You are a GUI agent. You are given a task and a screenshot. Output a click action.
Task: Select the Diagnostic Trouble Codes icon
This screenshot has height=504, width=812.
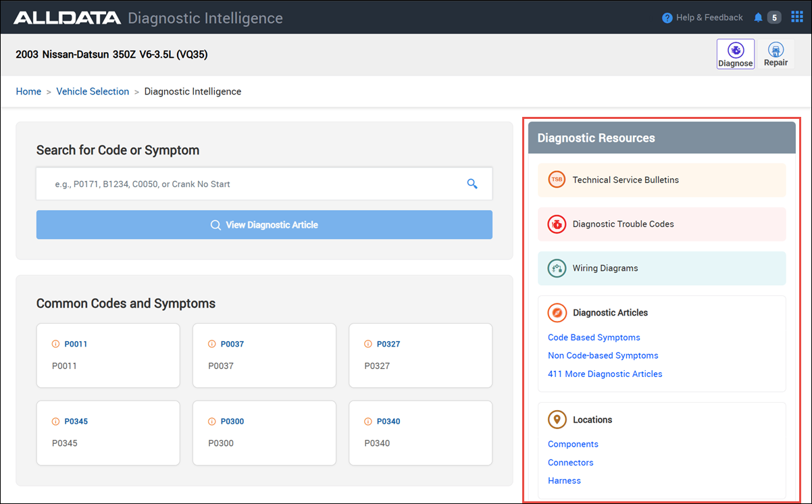click(557, 224)
